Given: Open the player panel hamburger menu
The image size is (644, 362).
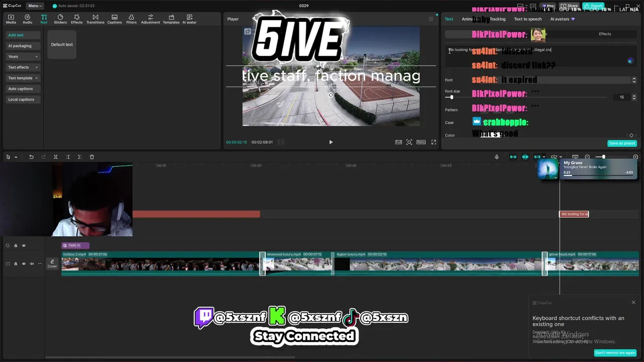Looking at the screenshot, I should (431, 19).
